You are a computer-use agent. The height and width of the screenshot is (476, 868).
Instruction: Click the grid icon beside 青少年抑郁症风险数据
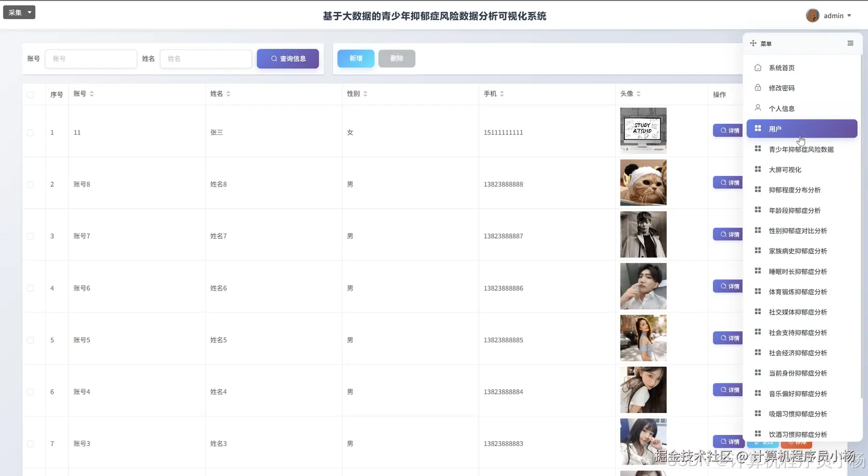pyautogui.click(x=758, y=149)
